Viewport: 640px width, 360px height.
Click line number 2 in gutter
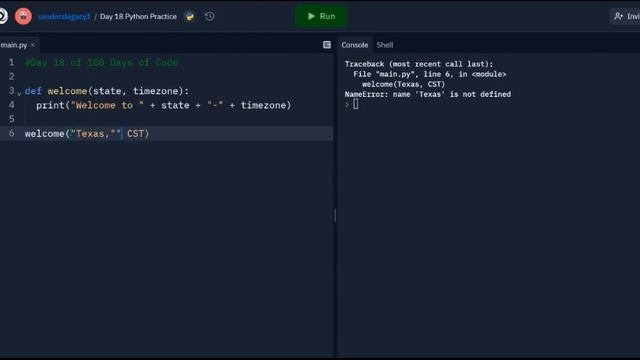11,76
